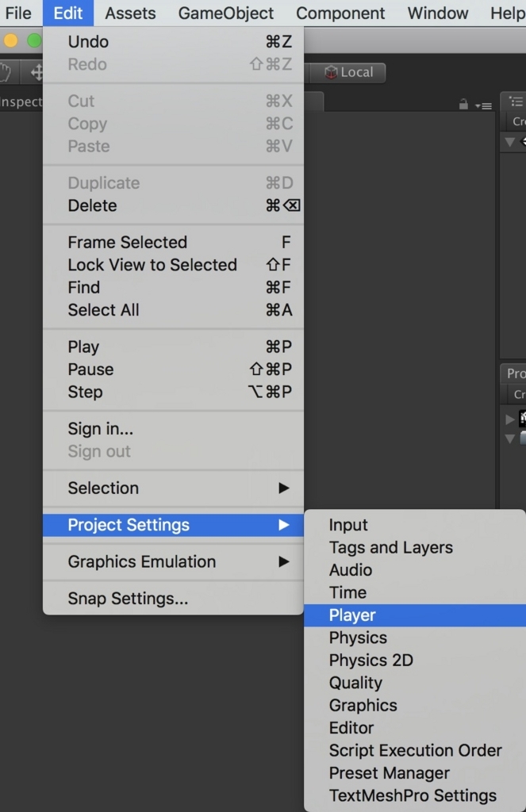This screenshot has width=526, height=812.
Task: Expand the Selection submenu
Action: click(x=173, y=488)
